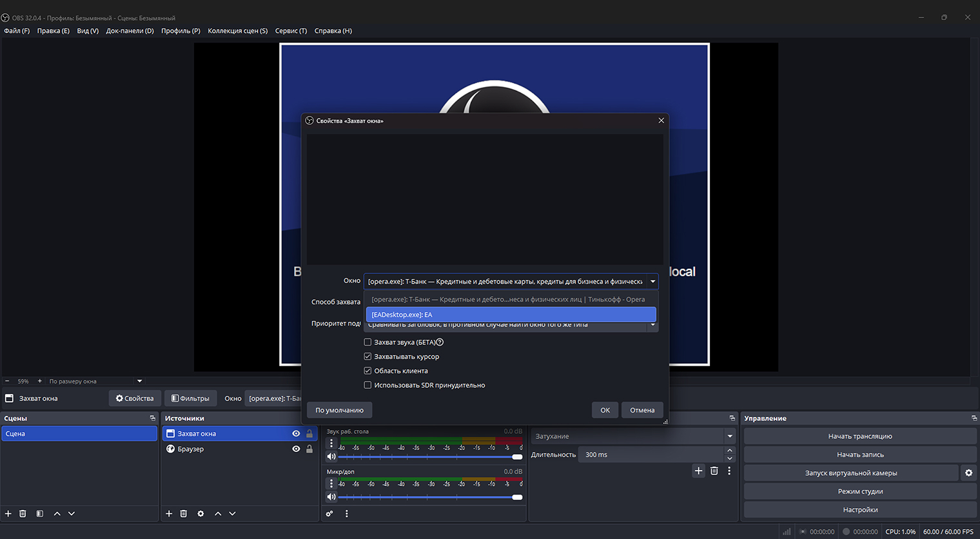The image size is (980, 539).
Task: Open virtual camera settings gear
Action: tap(968, 473)
